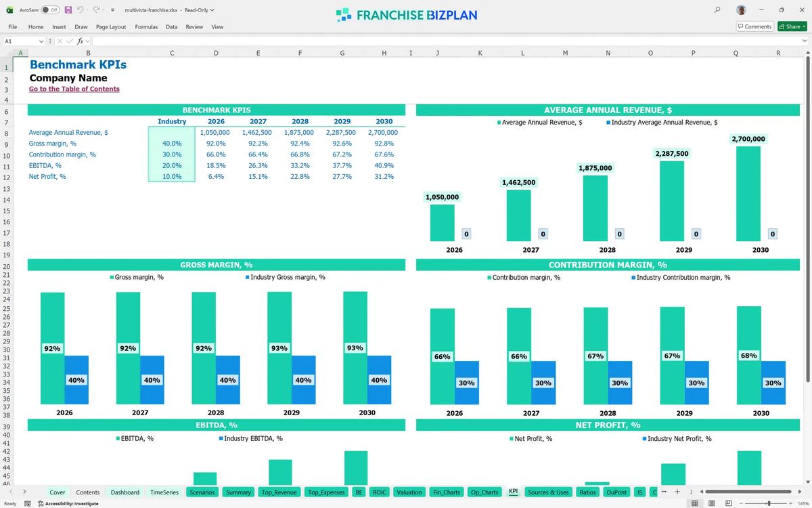
Task: Open Customize Quick Access Toolbar dropdown
Action: pos(112,10)
